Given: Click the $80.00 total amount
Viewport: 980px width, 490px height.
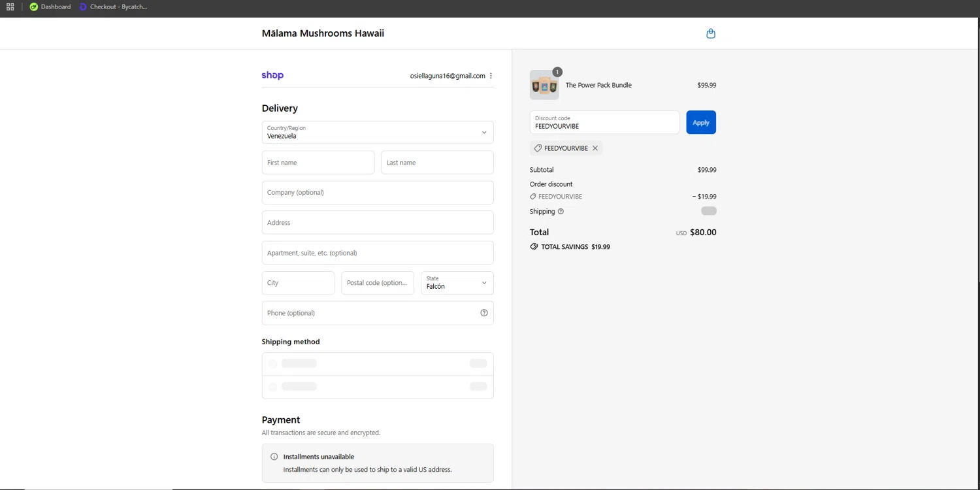Looking at the screenshot, I should [x=703, y=233].
